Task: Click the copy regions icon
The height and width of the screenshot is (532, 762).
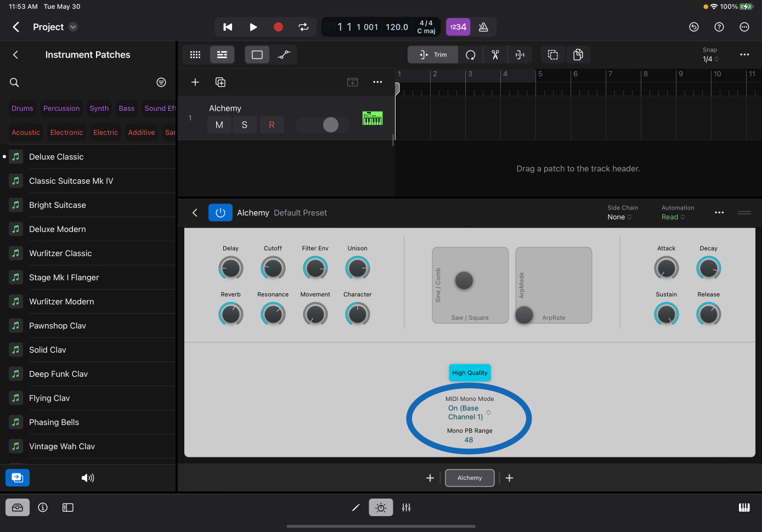Action: [578, 55]
